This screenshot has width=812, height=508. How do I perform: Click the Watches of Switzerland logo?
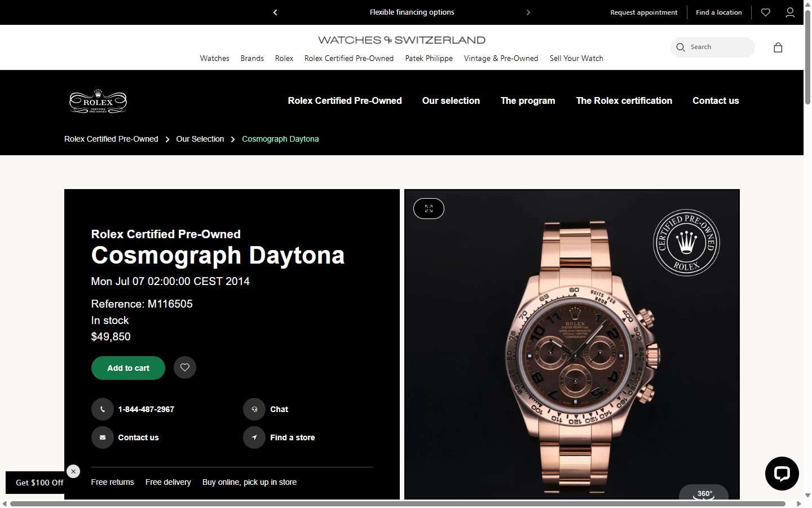(x=401, y=40)
